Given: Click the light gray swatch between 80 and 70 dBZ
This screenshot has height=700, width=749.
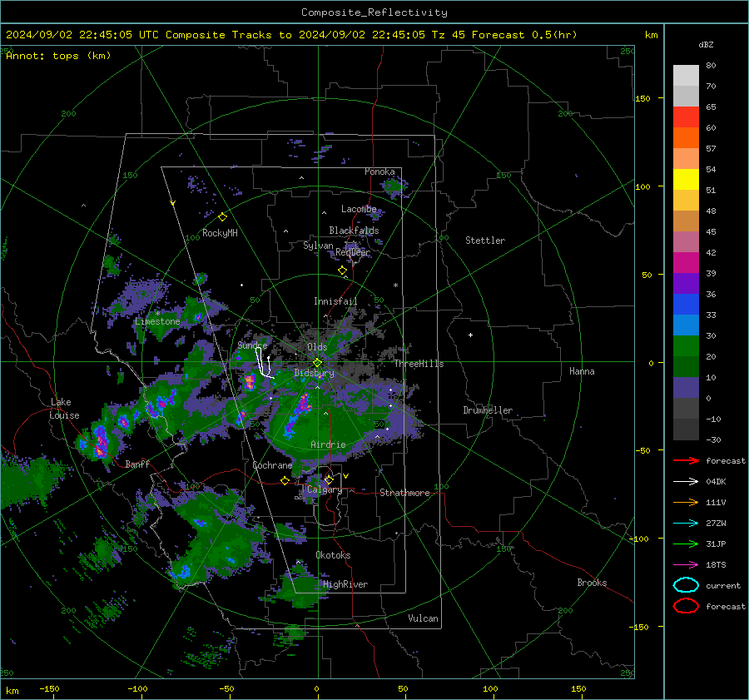Looking at the screenshot, I should pyautogui.click(x=686, y=76).
